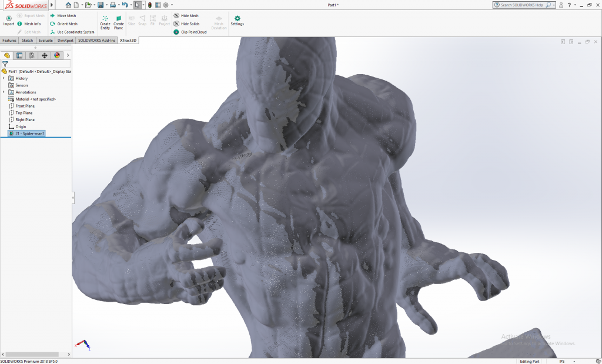Image resolution: width=602 pixels, height=364 pixels.
Task: Open the Evaluate tab
Action: pos(46,41)
